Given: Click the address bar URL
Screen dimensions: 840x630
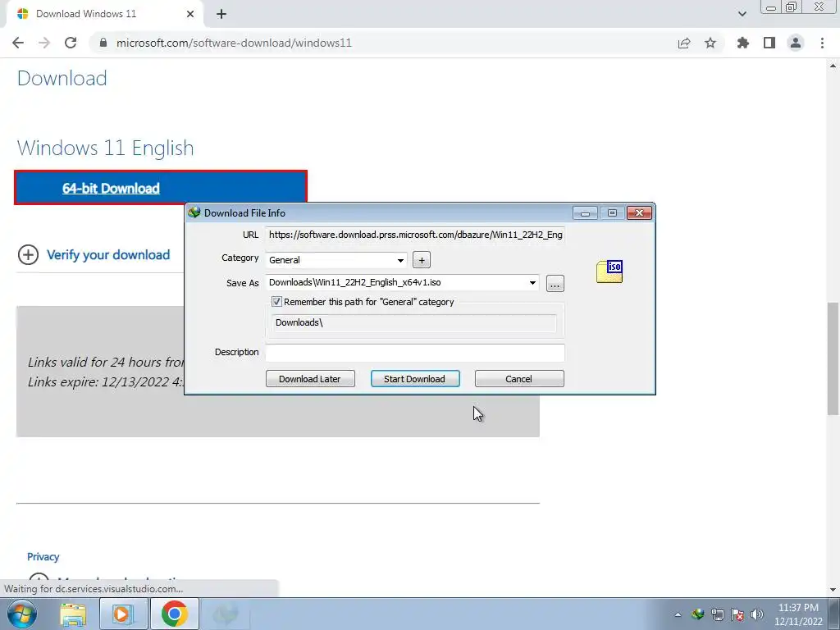Looking at the screenshot, I should tap(234, 43).
